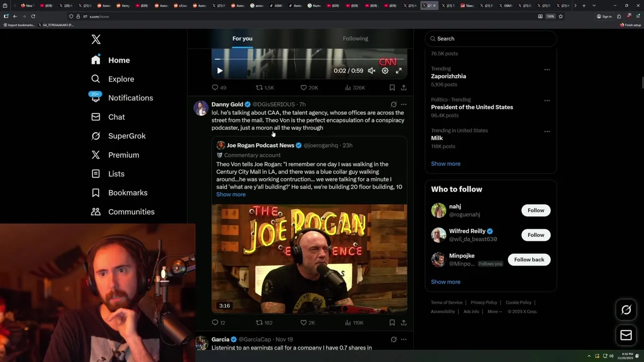Open President of the United States trend
This screenshot has height=362, width=644.
click(x=472, y=107)
